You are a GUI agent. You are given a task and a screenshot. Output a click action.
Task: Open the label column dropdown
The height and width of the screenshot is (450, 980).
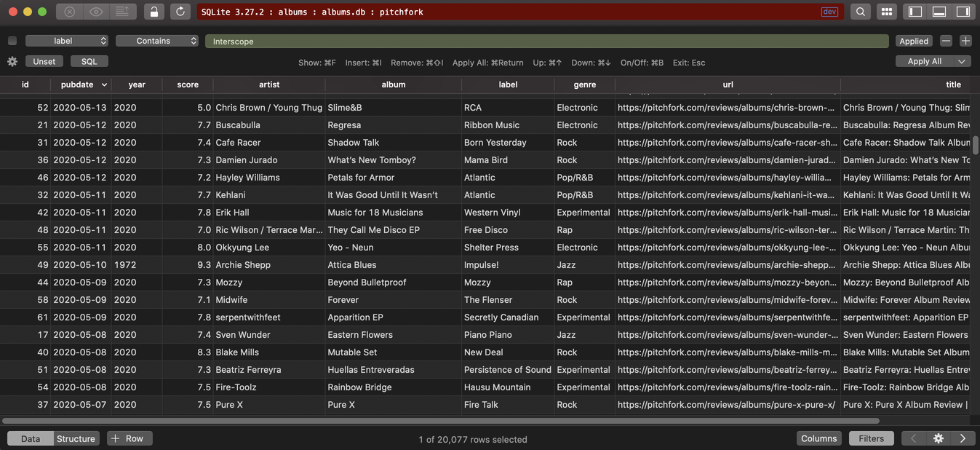tap(67, 41)
